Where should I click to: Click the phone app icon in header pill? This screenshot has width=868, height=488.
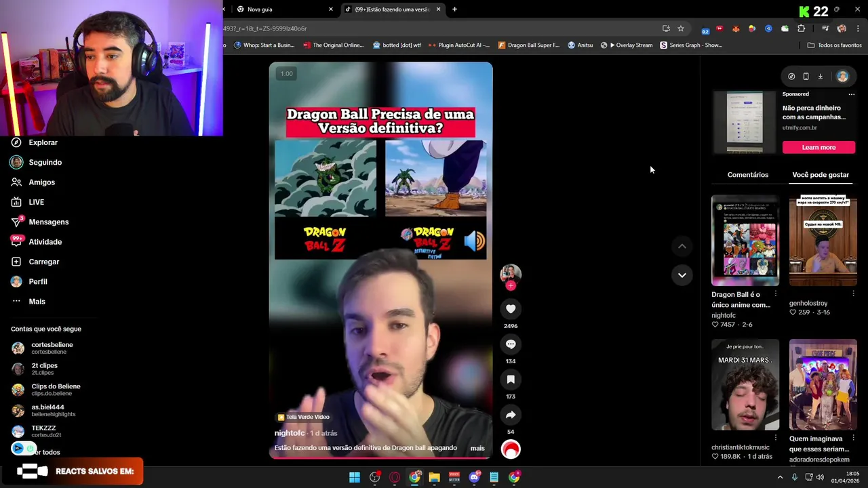coord(806,77)
